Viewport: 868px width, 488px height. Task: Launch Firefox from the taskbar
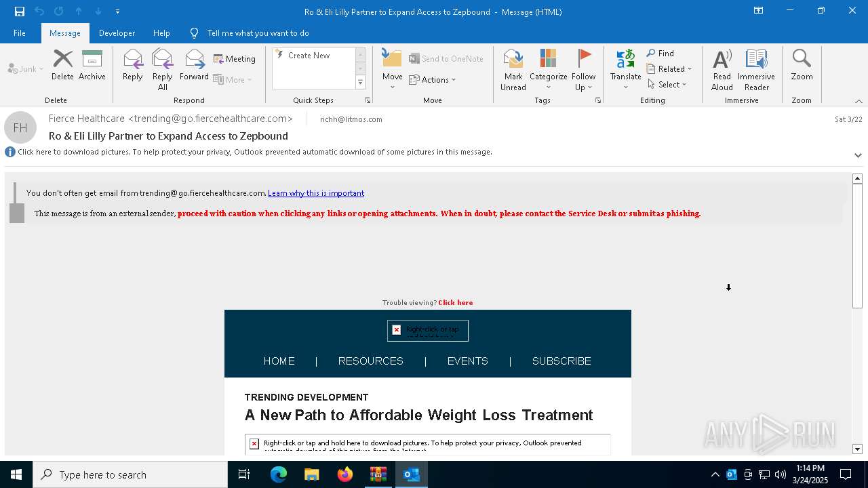click(345, 474)
